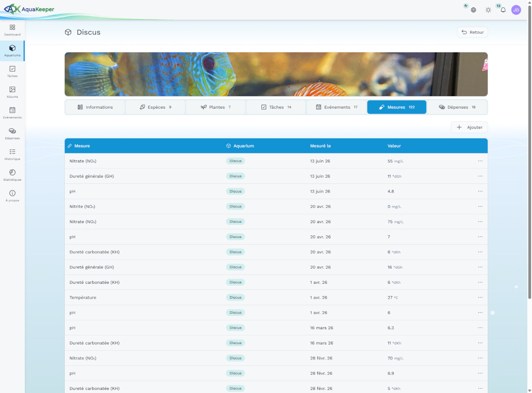The image size is (532, 393).
Task: Switch to the Informations tab
Action: [95, 107]
